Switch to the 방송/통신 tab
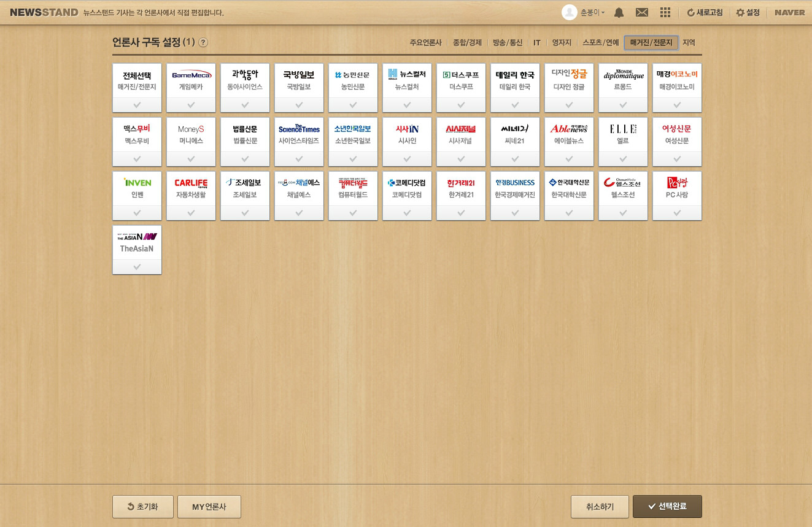The image size is (812, 527). [x=508, y=43]
